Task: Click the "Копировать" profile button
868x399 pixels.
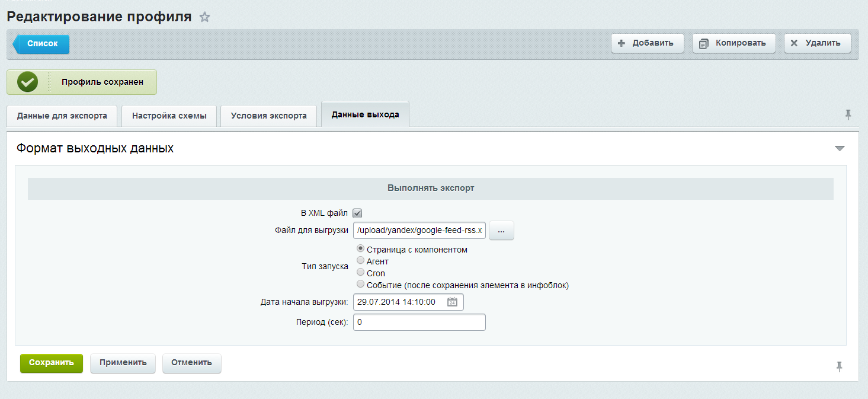Action: coord(734,43)
